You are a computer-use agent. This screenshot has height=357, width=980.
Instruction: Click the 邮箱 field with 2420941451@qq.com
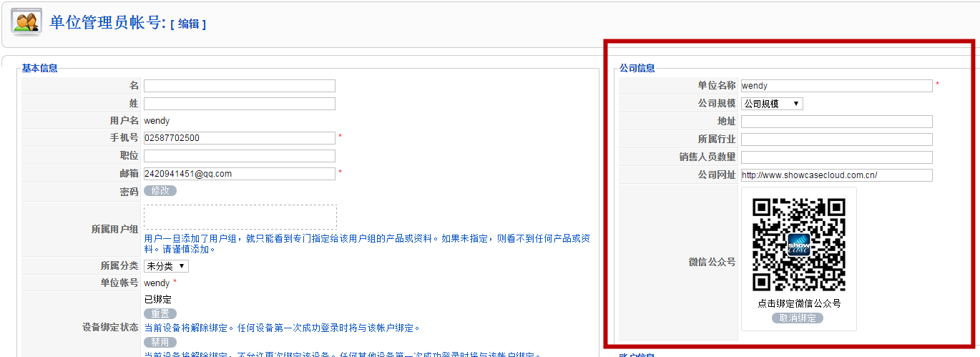[240, 174]
